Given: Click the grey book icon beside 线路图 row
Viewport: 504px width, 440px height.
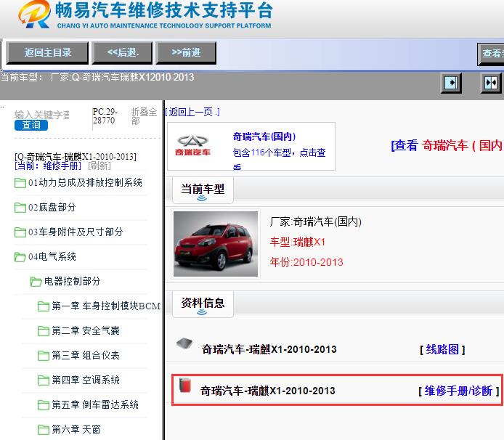Looking at the screenshot, I should pyautogui.click(x=184, y=343).
